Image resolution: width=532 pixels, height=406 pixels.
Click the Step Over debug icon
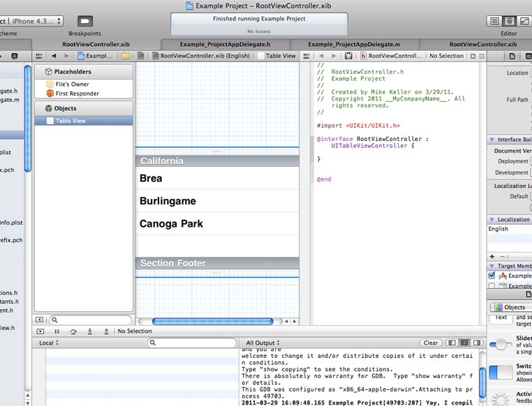[73, 331]
